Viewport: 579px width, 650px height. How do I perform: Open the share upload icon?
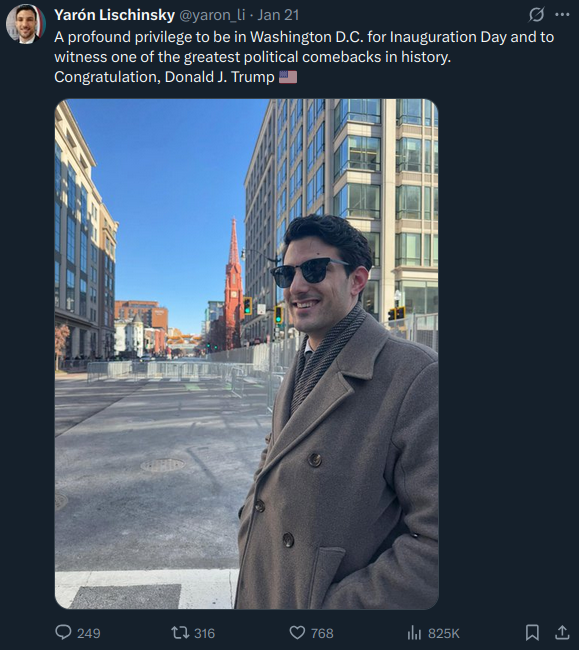coord(562,633)
